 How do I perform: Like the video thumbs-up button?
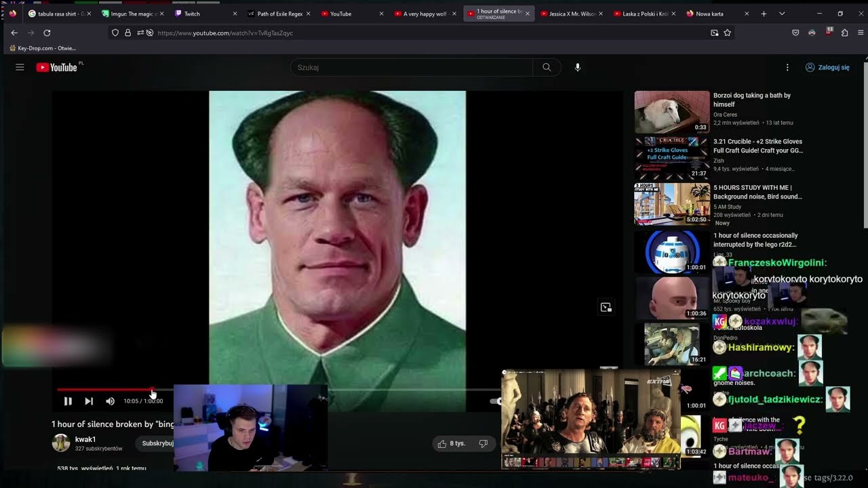(x=451, y=443)
